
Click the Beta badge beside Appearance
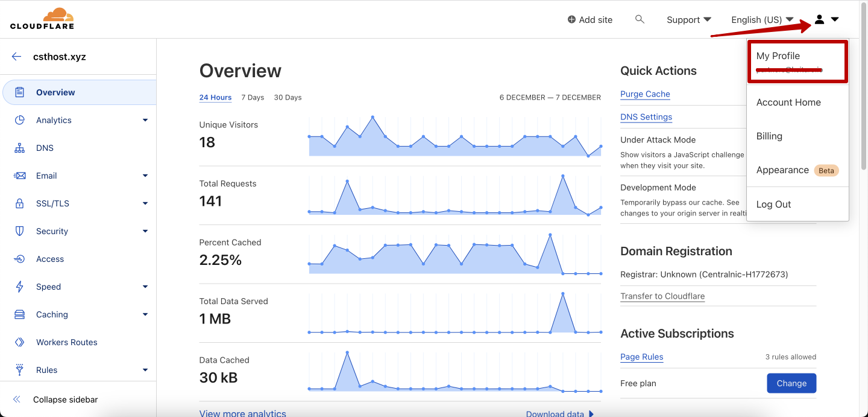click(x=826, y=171)
